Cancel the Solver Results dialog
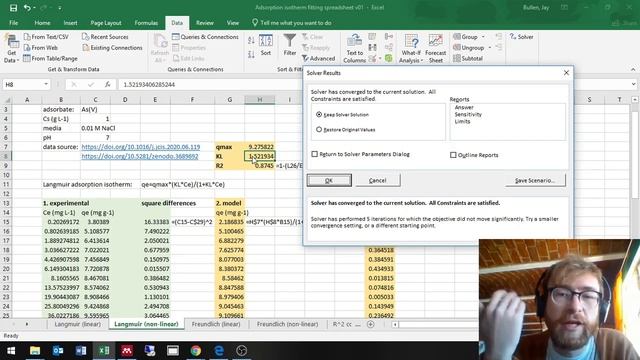 378,180
